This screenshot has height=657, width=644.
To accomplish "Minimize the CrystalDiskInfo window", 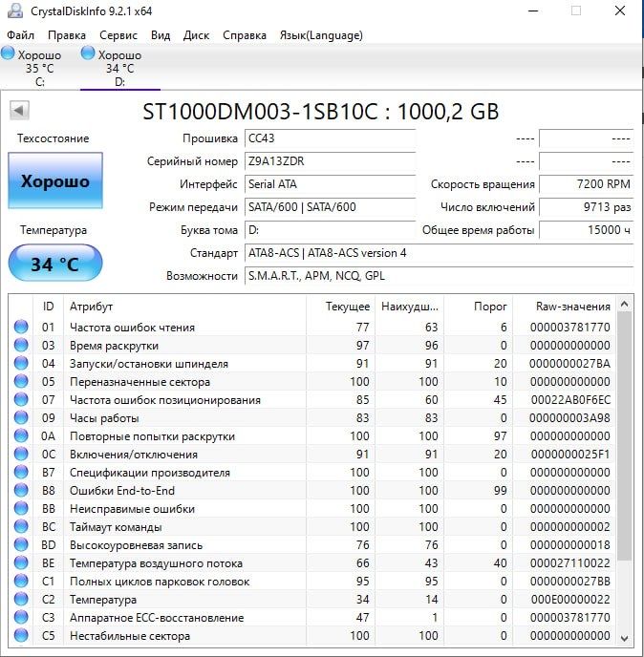I will (x=533, y=11).
